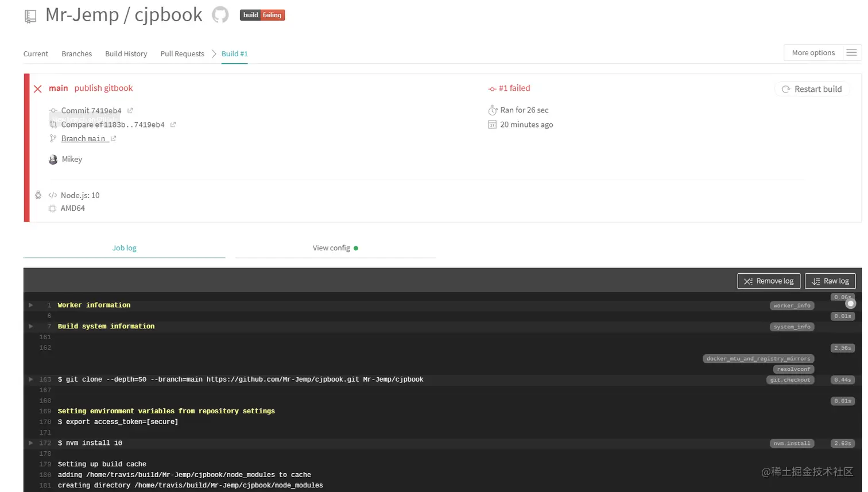Click the CPU chip icon beside AMD64

52,208
